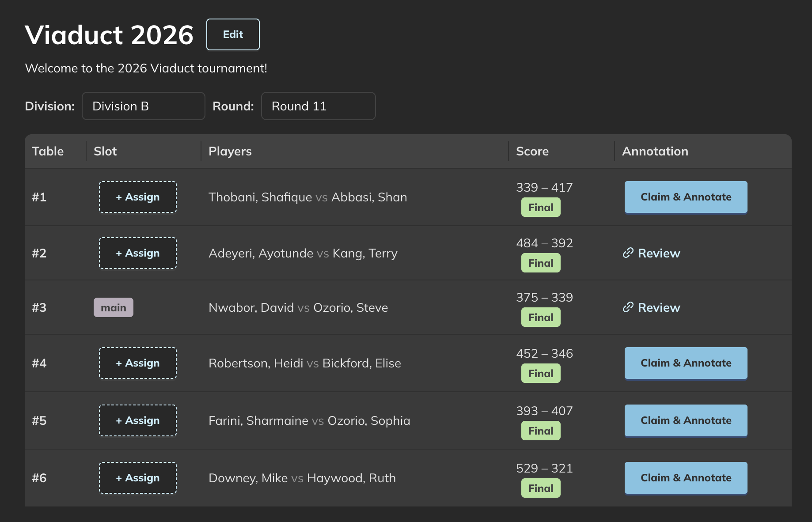Claim & Annotate the Downey vs Haywood match
The height and width of the screenshot is (522, 812).
(x=685, y=478)
